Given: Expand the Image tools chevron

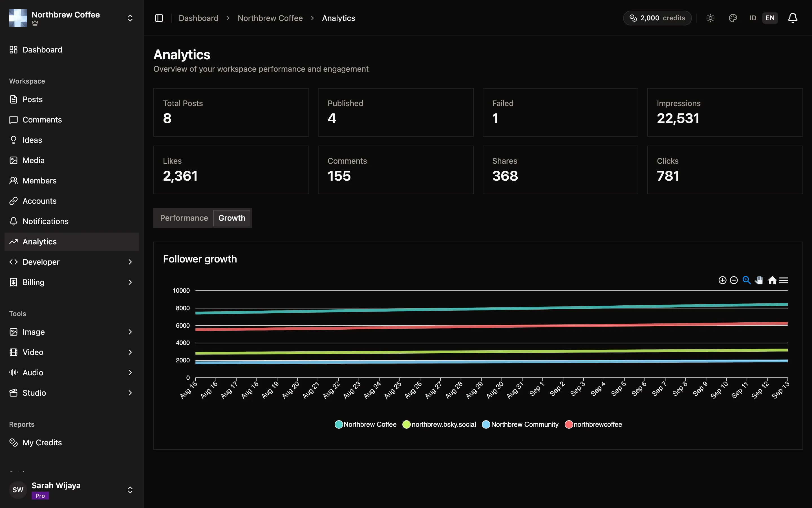Looking at the screenshot, I should [130, 332].
